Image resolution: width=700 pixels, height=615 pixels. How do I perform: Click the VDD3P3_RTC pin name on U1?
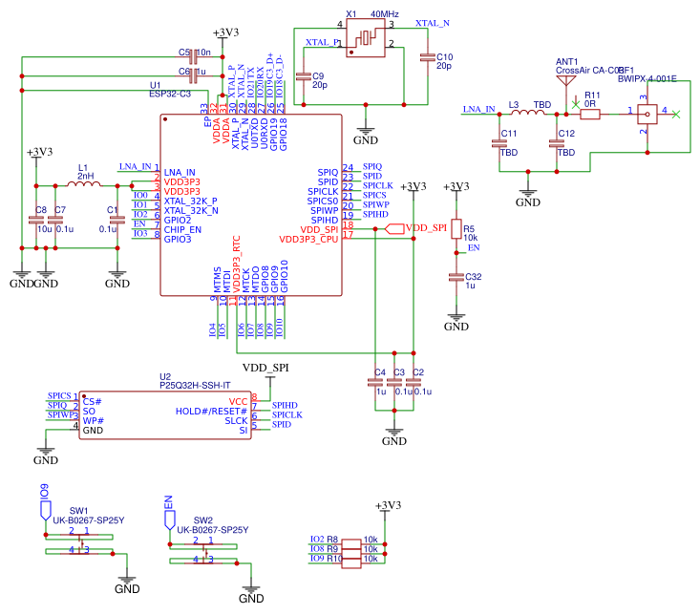[237, 265]
